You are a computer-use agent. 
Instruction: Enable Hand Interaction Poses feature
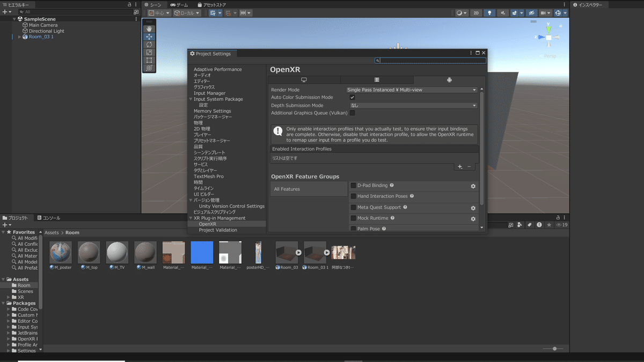pos(353,196)
